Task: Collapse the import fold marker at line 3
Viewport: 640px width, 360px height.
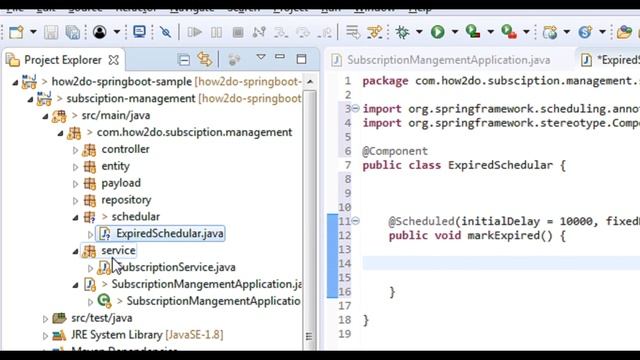Action: tap(356, 109)
